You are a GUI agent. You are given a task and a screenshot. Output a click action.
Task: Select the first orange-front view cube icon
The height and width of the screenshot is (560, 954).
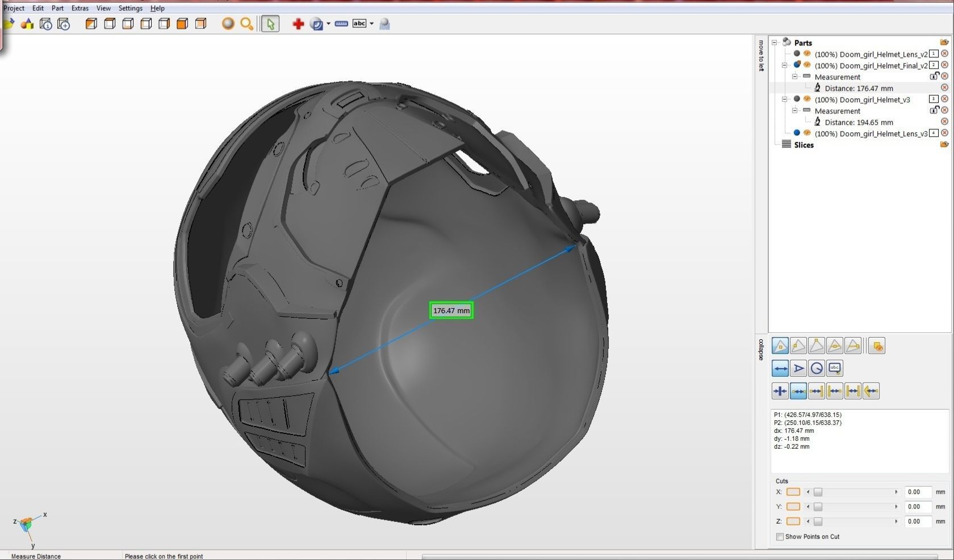tap(91, 24)
